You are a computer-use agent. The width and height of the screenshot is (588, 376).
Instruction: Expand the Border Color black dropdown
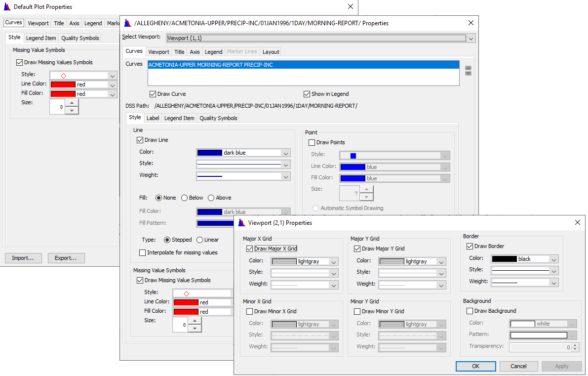point(554,259)
